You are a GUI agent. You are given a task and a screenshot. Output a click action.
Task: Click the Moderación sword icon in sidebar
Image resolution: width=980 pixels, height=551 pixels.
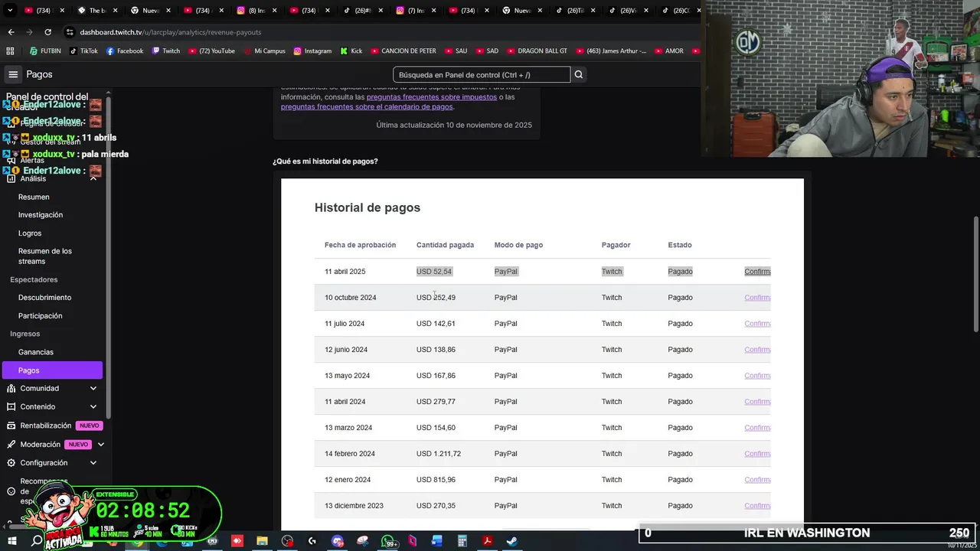(x=11, y=445)
